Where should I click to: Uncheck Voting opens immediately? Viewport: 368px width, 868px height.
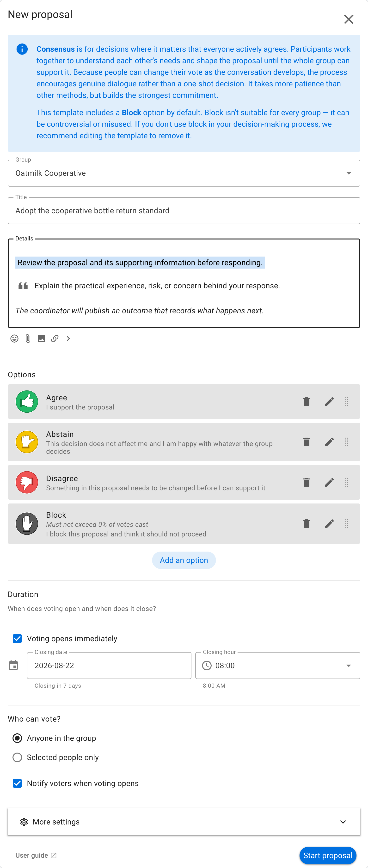point(17,638)
